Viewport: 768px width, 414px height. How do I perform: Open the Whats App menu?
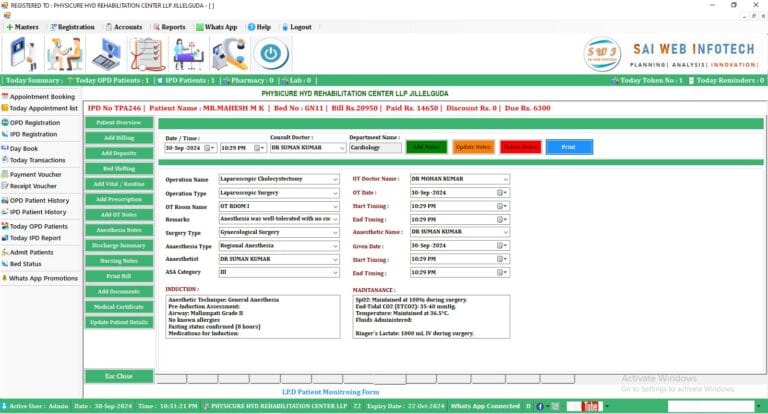point(216,27)
